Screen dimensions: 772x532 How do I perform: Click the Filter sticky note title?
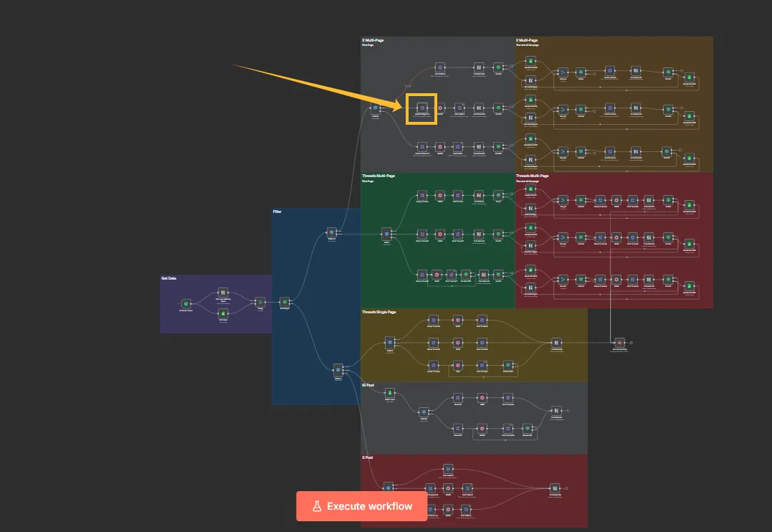[277, 212]
